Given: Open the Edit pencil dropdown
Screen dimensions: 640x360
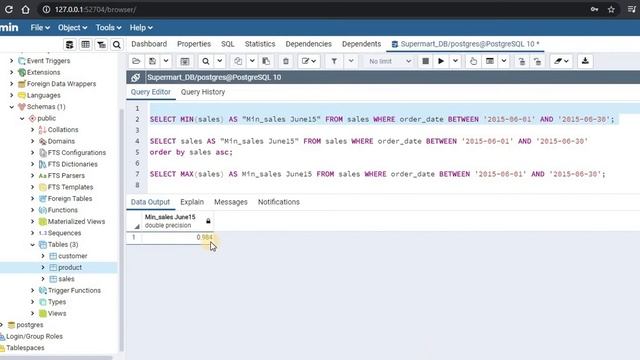Looking at the screenshot, I should tap(309, 61).
